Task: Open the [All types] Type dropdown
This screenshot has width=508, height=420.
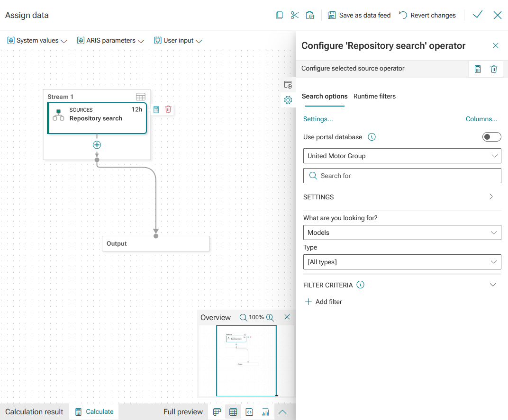Action: coord(402,262)
